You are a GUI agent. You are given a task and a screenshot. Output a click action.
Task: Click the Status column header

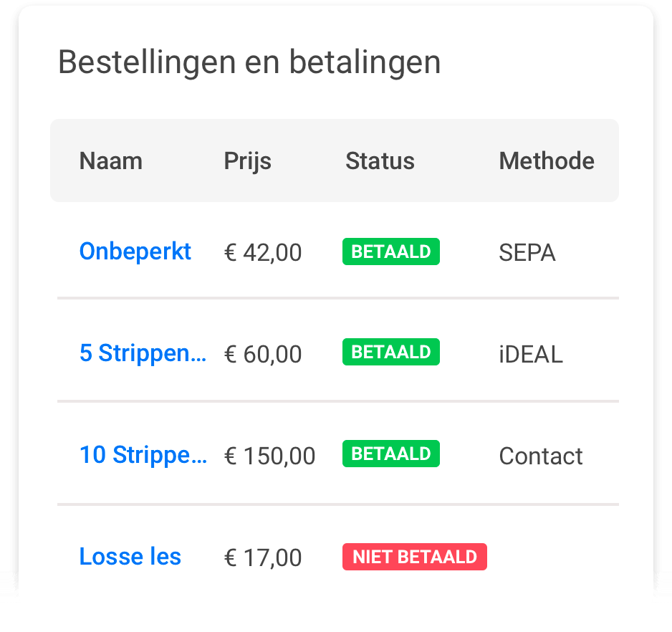coord(380,161)
